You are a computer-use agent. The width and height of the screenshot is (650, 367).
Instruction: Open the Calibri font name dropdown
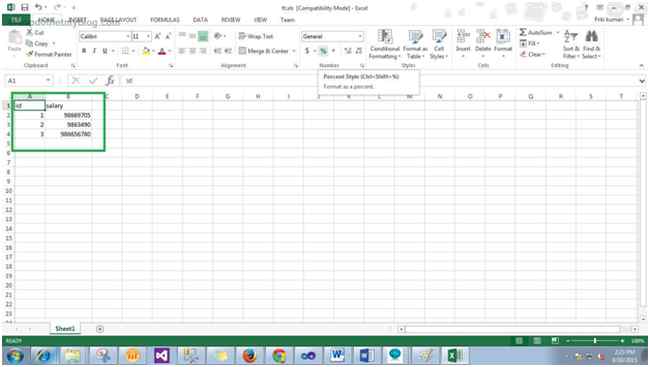tap(128, 36)
